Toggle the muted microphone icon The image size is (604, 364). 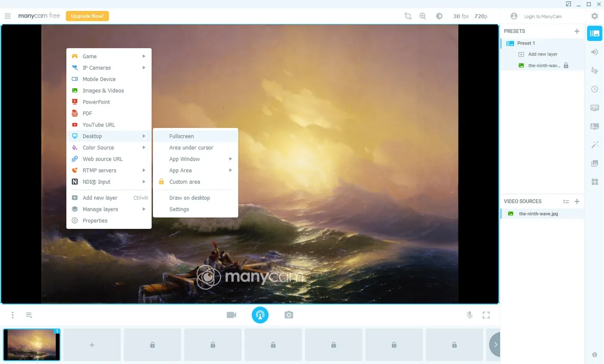[470, 315]
